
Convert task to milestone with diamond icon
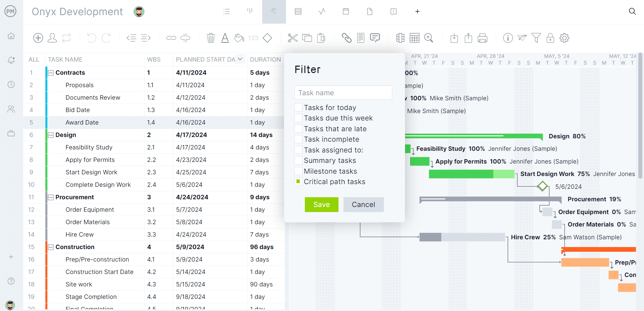pos(267,38)
